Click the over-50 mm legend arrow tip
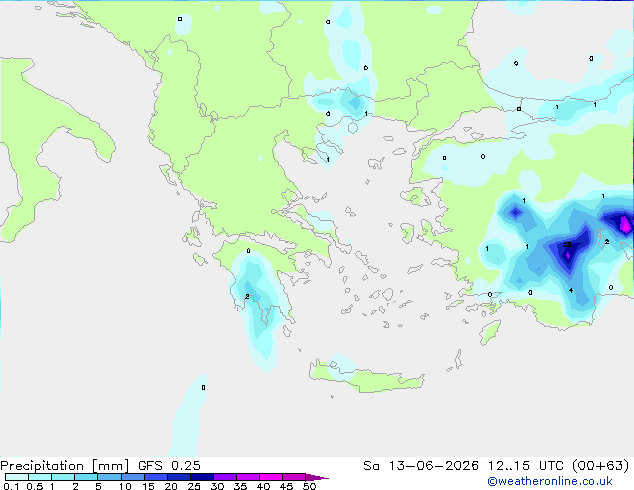Image resolution: width=634 pixels, height=490 pixels. point(317,477)
